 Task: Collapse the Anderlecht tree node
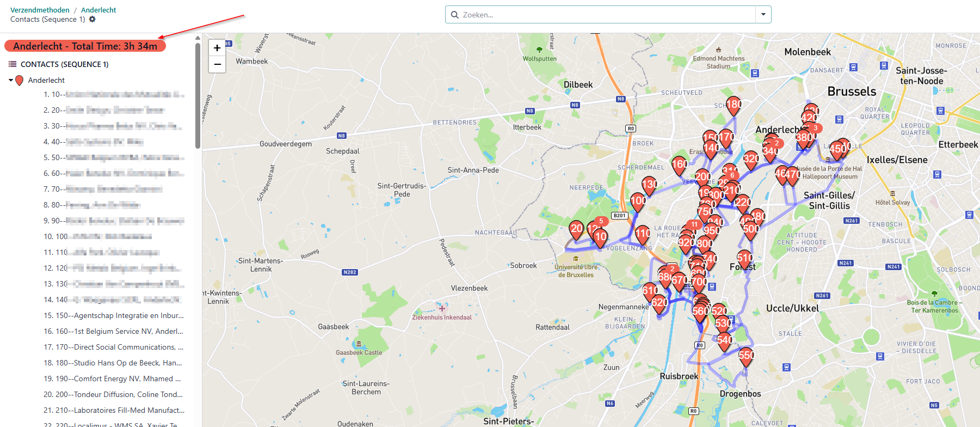pyautogui.click(x=11, y=81)
